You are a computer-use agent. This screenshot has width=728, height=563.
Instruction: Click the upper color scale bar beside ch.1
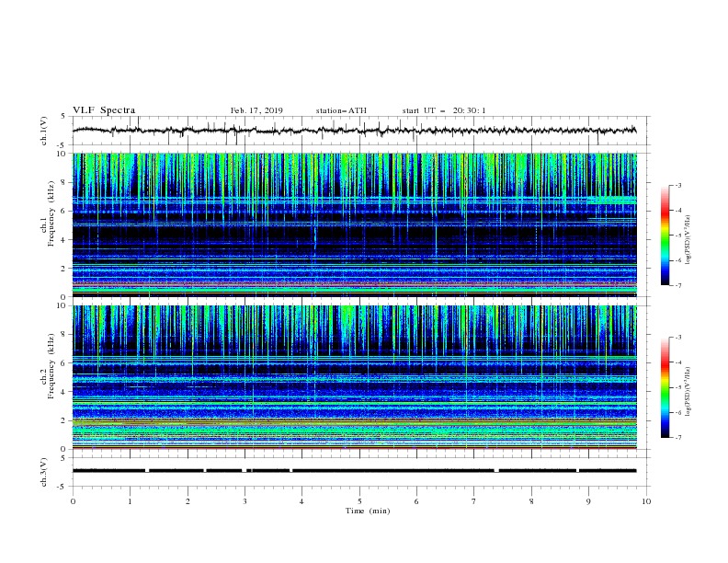(665, 236)
